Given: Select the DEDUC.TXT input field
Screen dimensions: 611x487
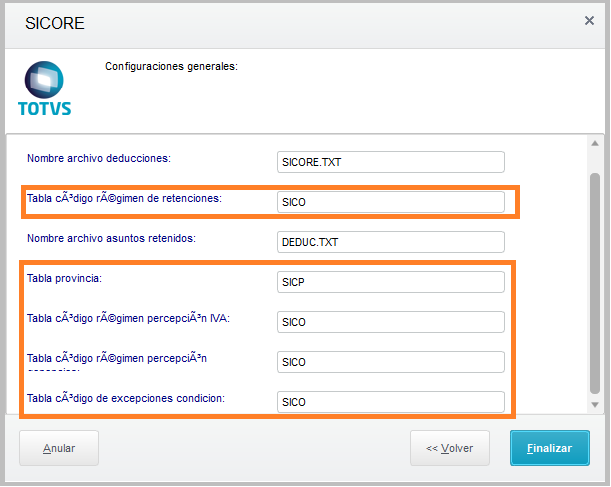Looking at the screenshot, I should click(391, 242).
